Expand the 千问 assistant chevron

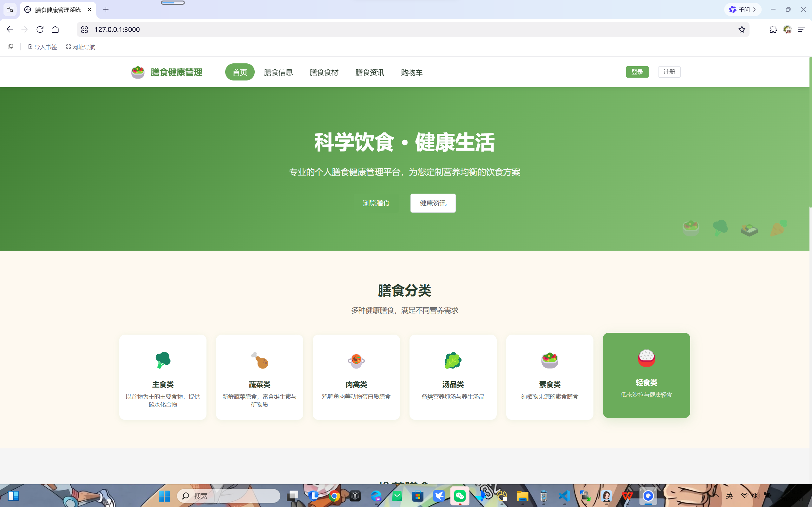pyautogui.click(x=755, y=10)
